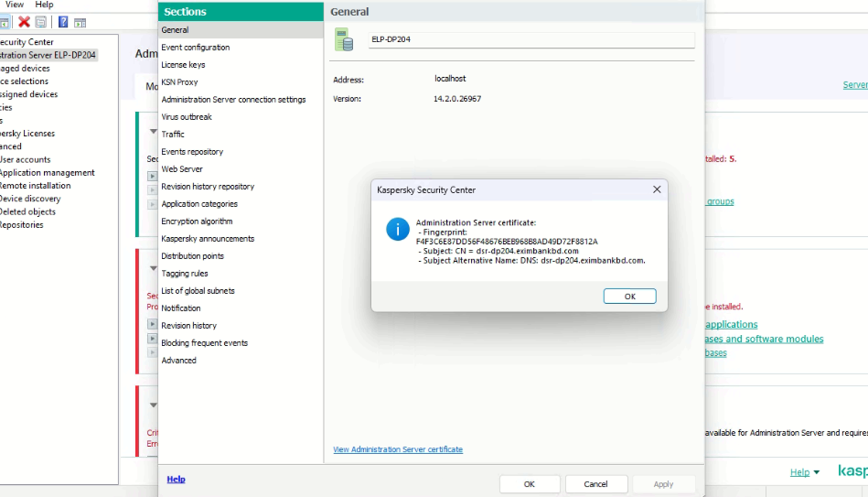Screen dimensions: 868x497
Task: Click the red X delete toolbar icon
Action: tap(24, 22)
